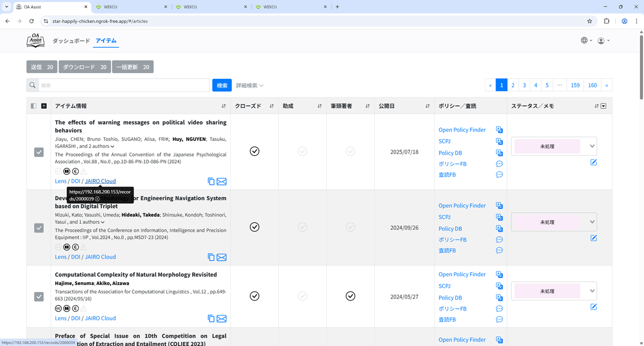Viewport: 644px width, 346px height.
Task: Open the envelope email icon on the first article
Action: 221,181
